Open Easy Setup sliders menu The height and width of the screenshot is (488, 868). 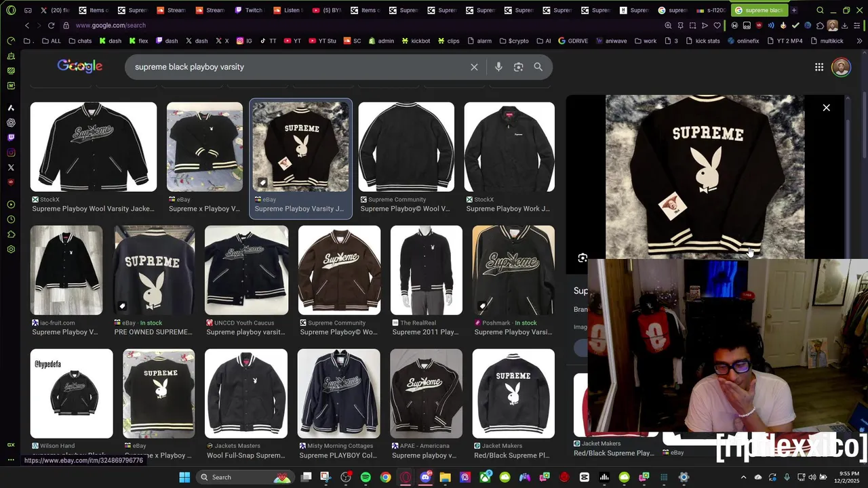click(856, 26)
